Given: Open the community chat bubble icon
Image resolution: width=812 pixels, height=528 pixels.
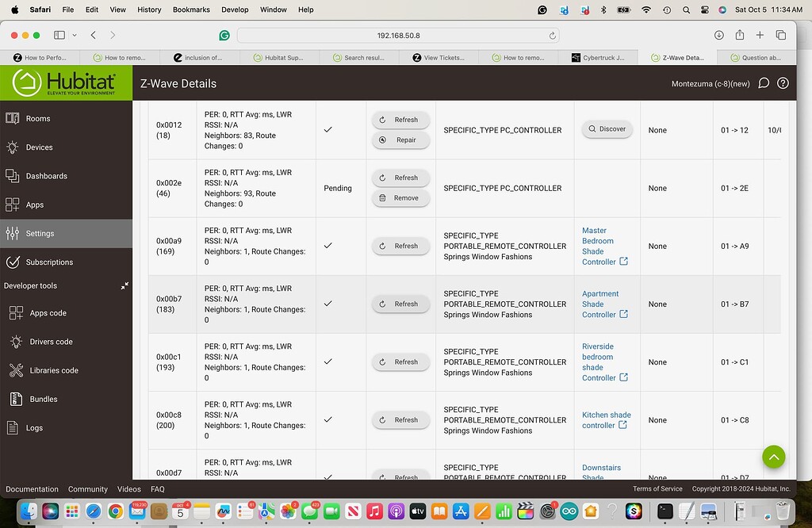Looking at the screenshot, I should tap(764, 83).
